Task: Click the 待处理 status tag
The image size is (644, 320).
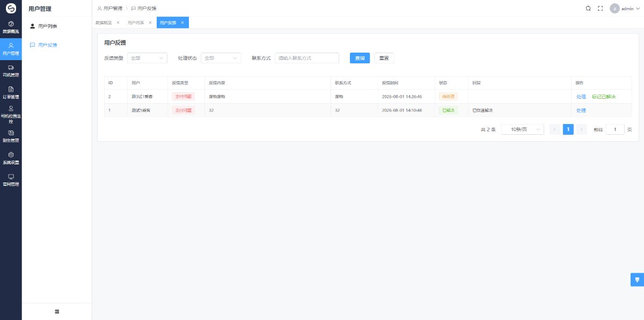Action: (448, 97)
